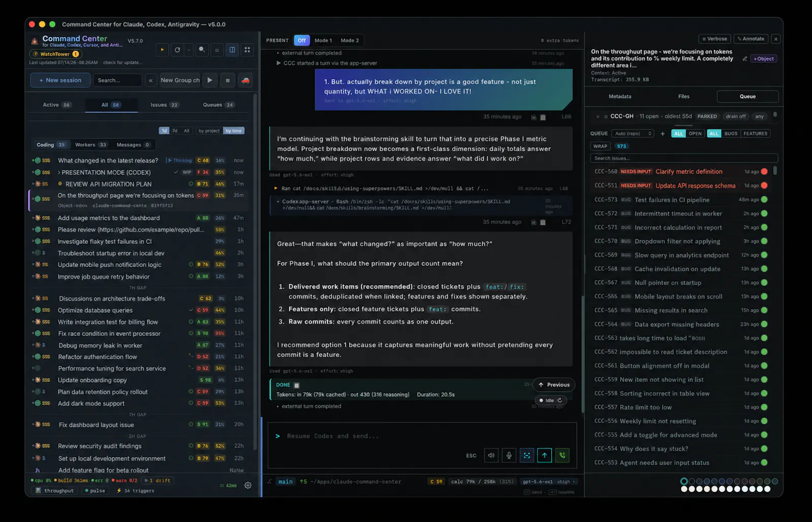Copy message icon beside L66 timestamp
This screenshot has height=522, width=812.
coord(543,117)
